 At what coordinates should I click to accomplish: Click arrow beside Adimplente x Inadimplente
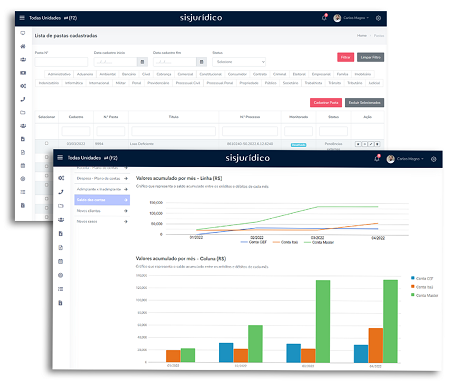(126, 189)
